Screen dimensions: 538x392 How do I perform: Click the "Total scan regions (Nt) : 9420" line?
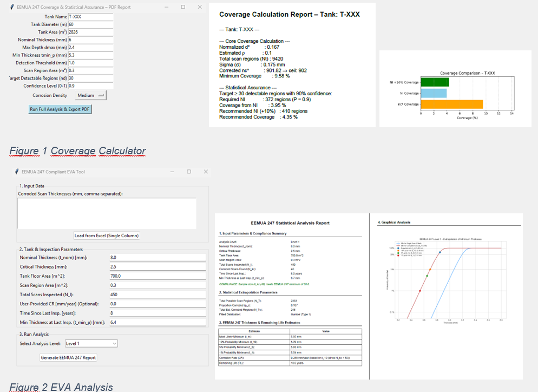[x=251, y=58]
